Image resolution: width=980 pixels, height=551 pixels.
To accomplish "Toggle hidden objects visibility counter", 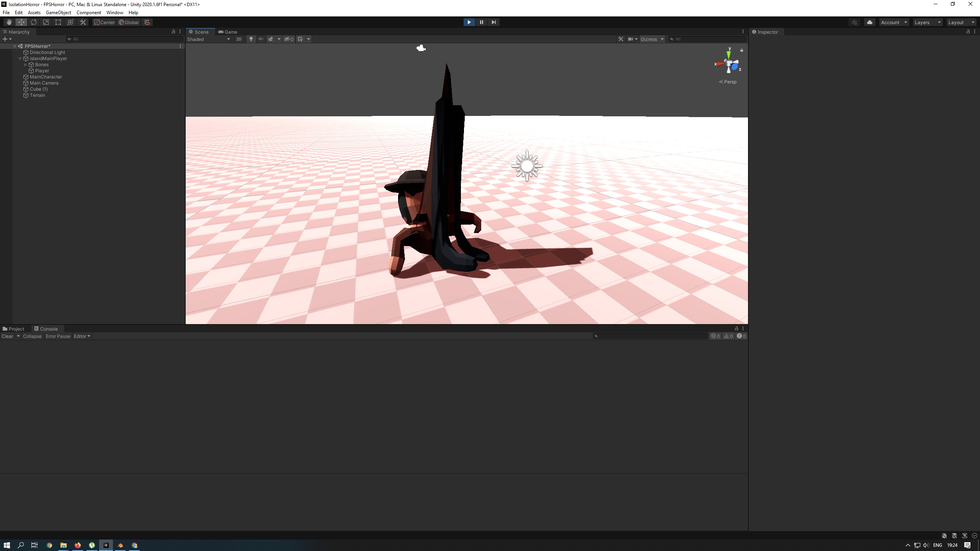I will pos(289,39).
